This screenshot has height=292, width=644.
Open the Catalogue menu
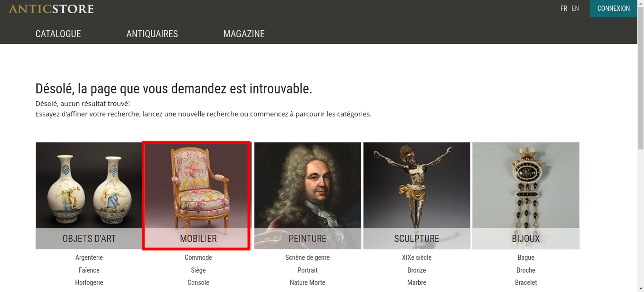(58, 34)
